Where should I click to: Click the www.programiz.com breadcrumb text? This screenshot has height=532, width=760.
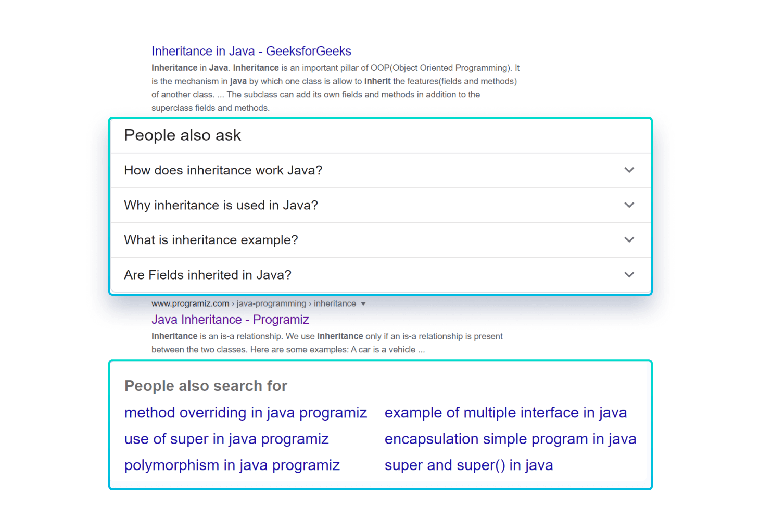pyautogui.click(x=190, y=303)
